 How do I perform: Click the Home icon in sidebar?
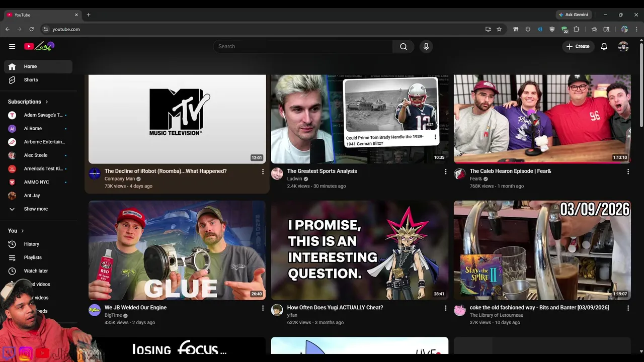tap(12, 66)
